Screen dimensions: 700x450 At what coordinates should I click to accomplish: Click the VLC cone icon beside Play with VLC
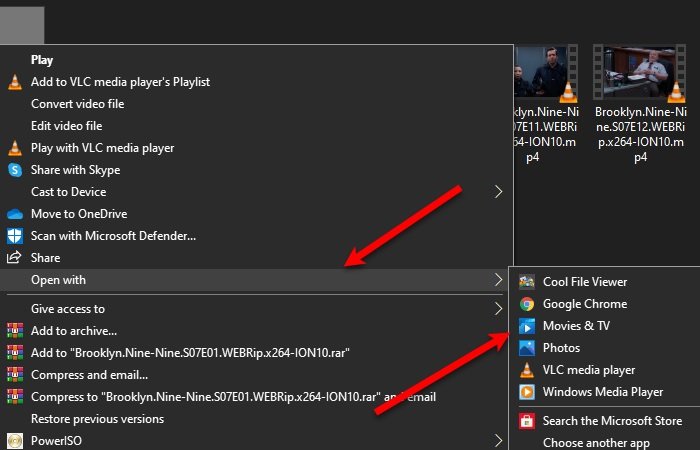[15, 148]
